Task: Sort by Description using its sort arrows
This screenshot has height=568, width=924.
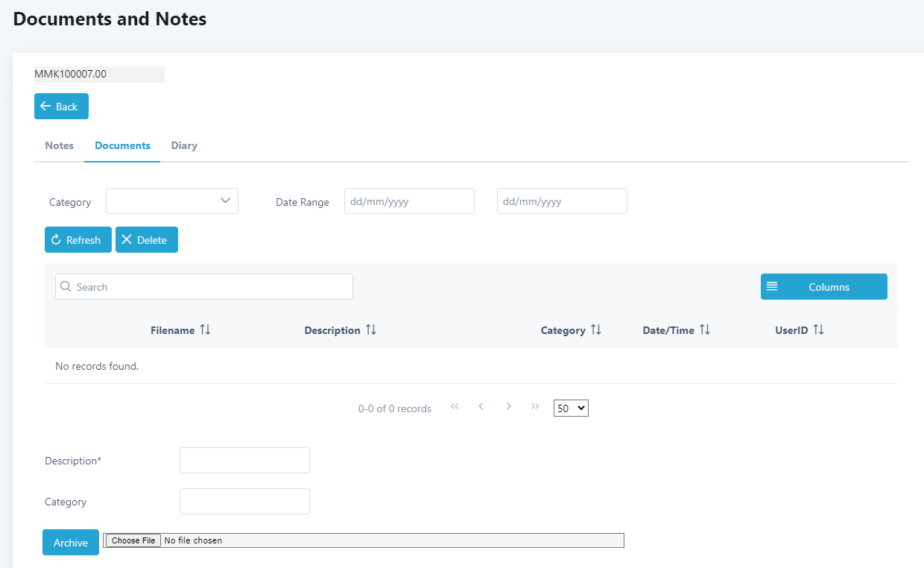Action: [x=370, y=329]
